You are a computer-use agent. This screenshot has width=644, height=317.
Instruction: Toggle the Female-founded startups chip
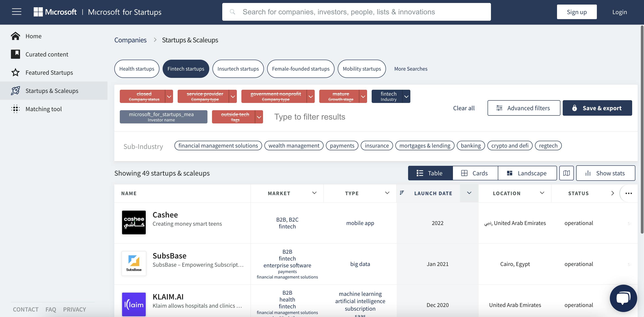301,69
